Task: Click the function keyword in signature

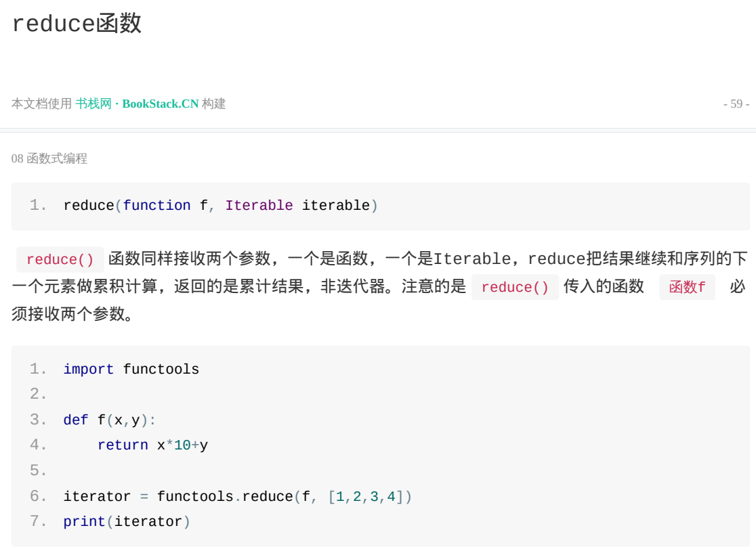Action: [x=156, y=206]
